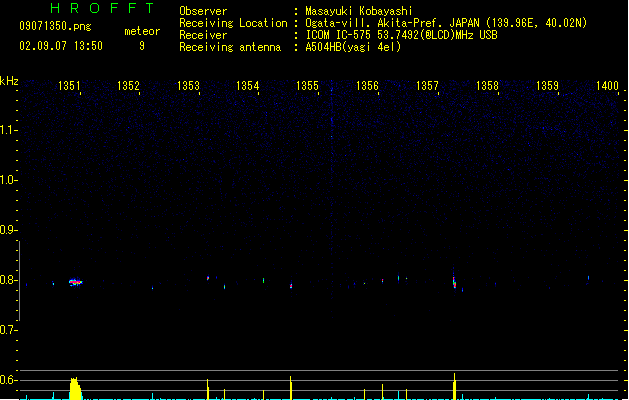Click the kHz axis unit label

coord(9,81)
